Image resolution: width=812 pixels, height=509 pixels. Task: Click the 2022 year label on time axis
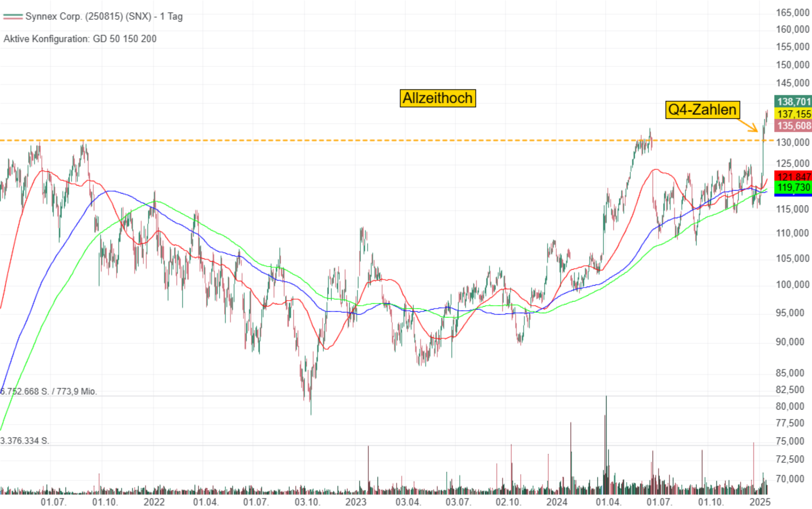[154, 502]
